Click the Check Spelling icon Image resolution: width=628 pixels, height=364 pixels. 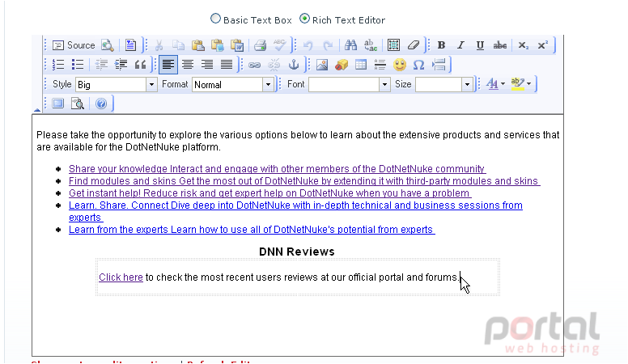click(279, 45)
